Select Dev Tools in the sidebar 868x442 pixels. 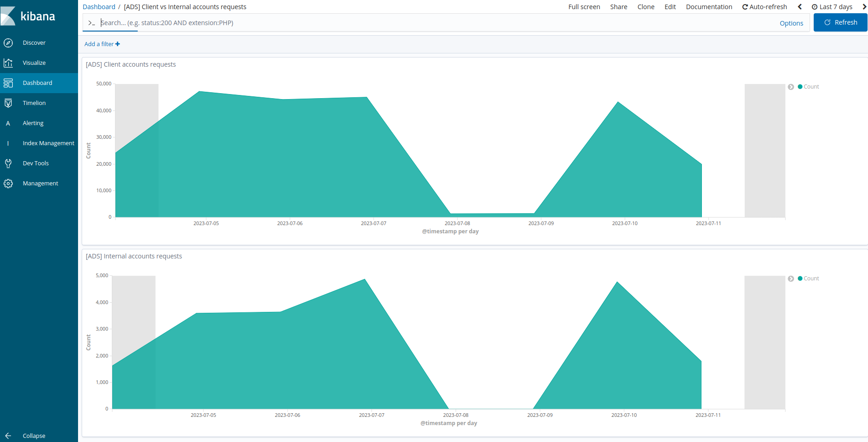36,163
